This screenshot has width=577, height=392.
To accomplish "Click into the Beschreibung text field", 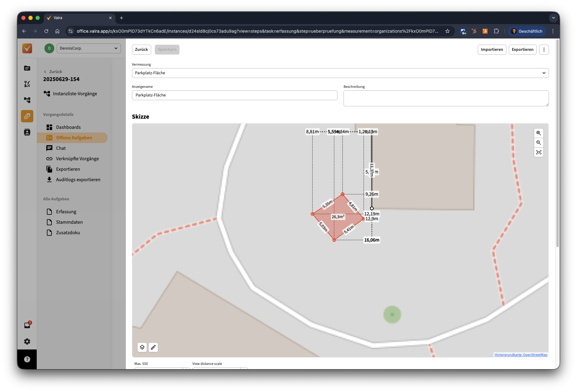I will (x=446, y=98).
